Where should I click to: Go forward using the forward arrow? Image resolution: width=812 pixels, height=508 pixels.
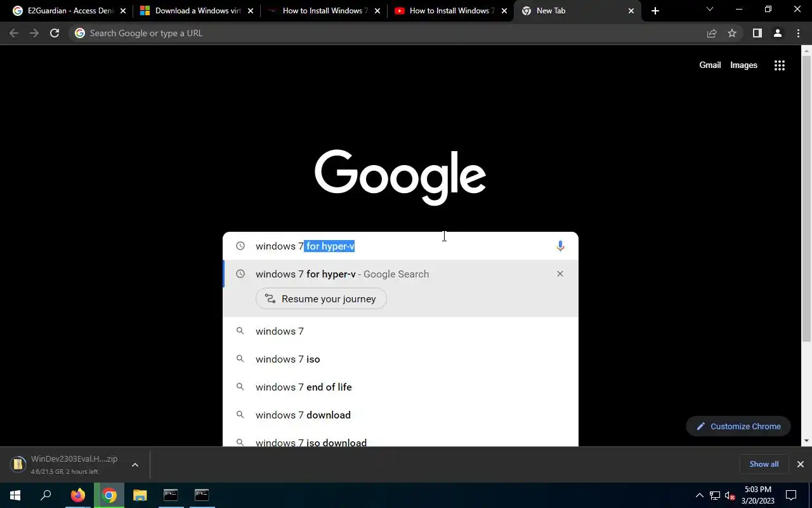34,33
